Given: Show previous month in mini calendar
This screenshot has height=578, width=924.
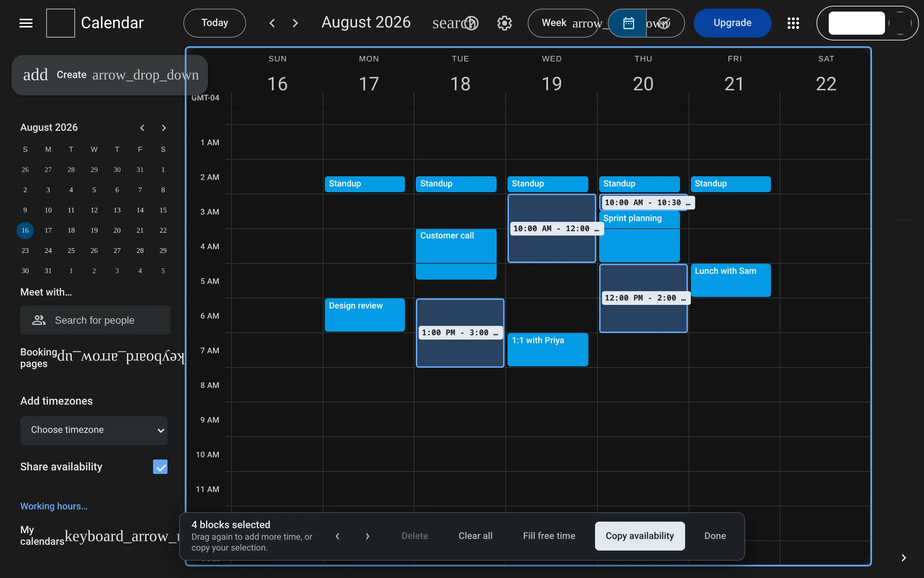Looking at the screenshot, I should (x=142, y=128).
